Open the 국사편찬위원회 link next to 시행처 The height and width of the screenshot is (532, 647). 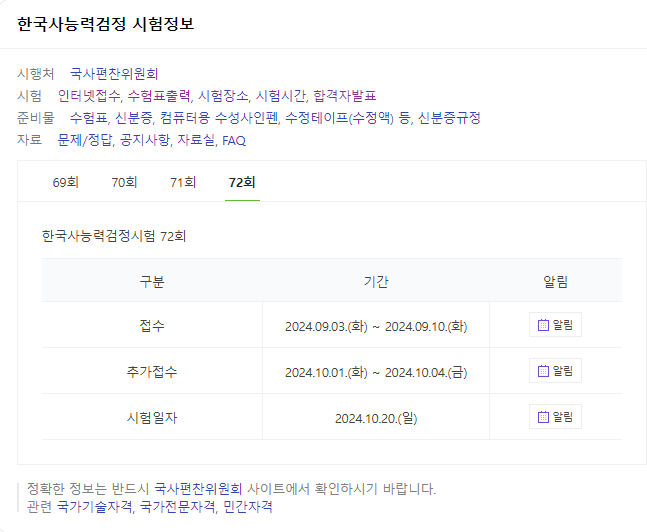click(x=114, y=74)
